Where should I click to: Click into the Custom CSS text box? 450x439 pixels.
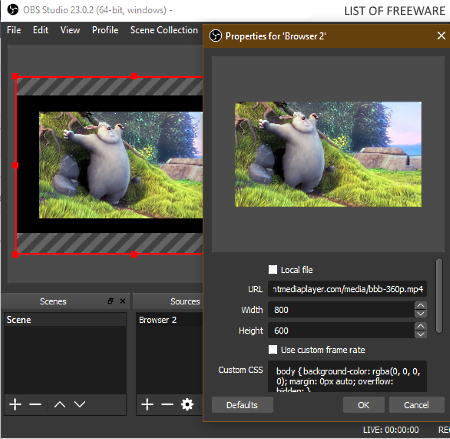point(347,376)
